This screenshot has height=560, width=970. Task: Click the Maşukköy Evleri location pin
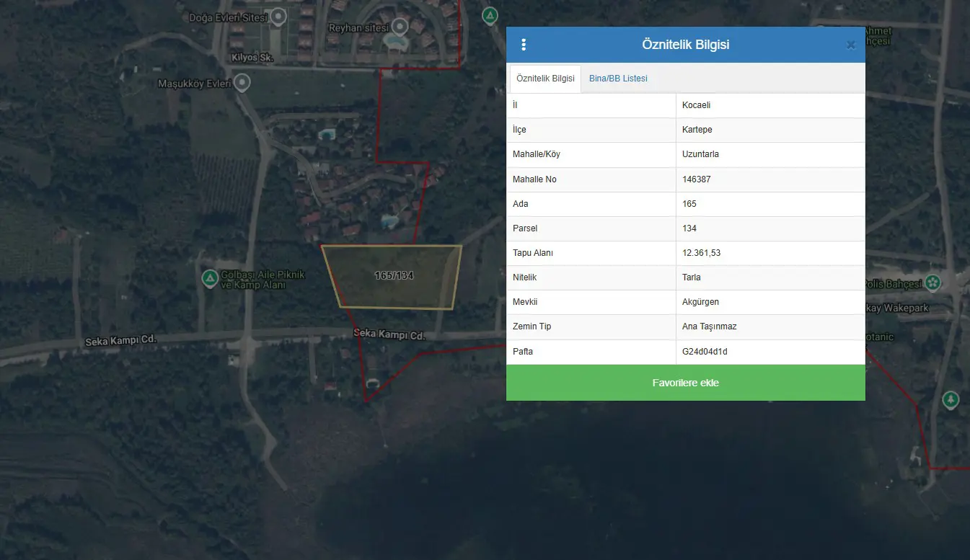(x=242, y=83)
